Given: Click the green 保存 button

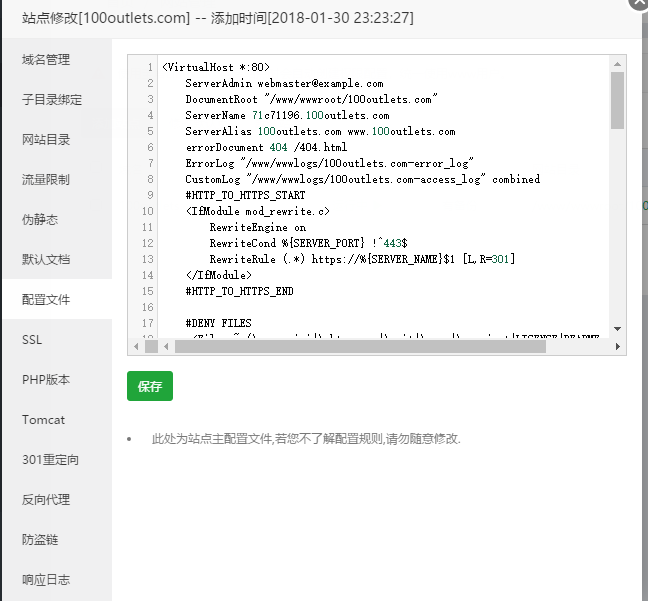Looking at the screenshot, I should coord(150,386).
